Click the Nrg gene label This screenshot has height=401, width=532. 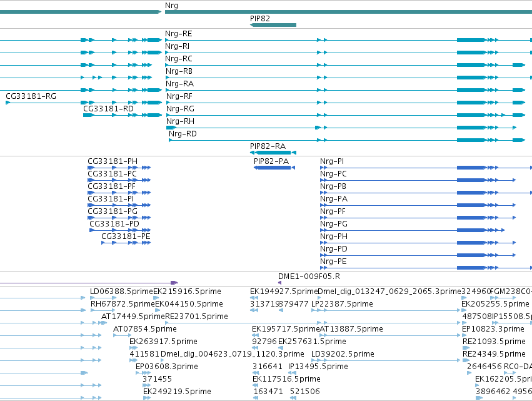pyautogui.click(x=171, y=6)
